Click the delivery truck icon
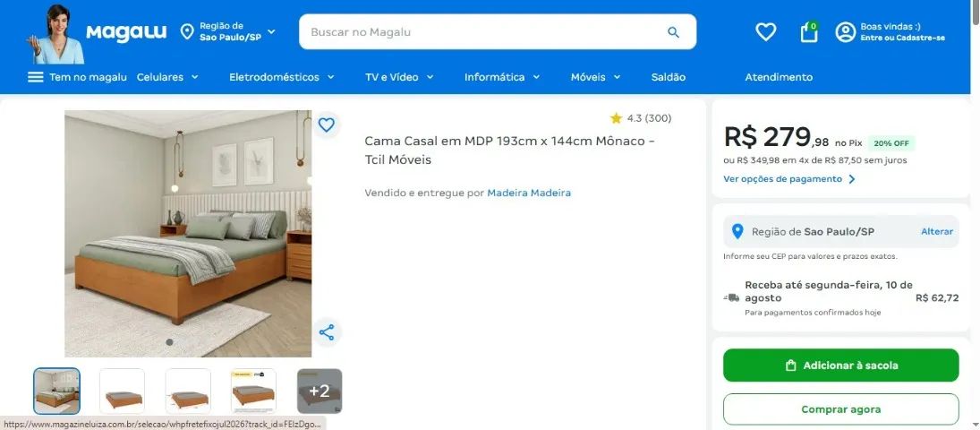 click(x=730, y=298)
